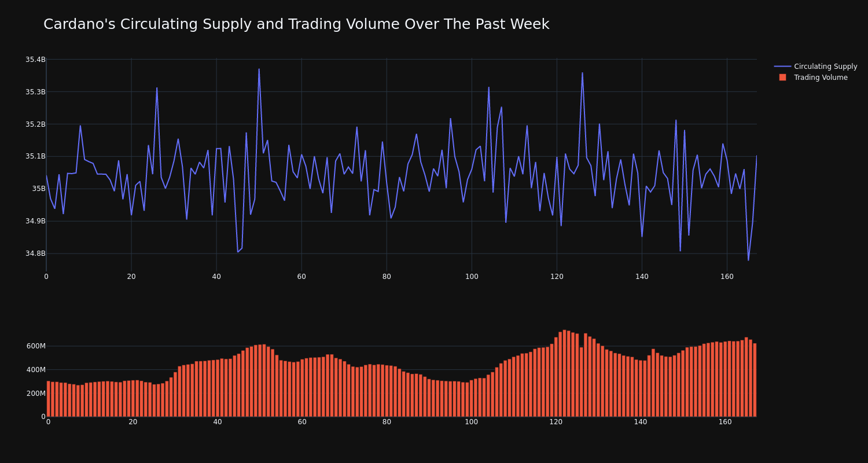Click the 35B y-axis label
This screenshot has height=463, width=868.
[39, 189]
